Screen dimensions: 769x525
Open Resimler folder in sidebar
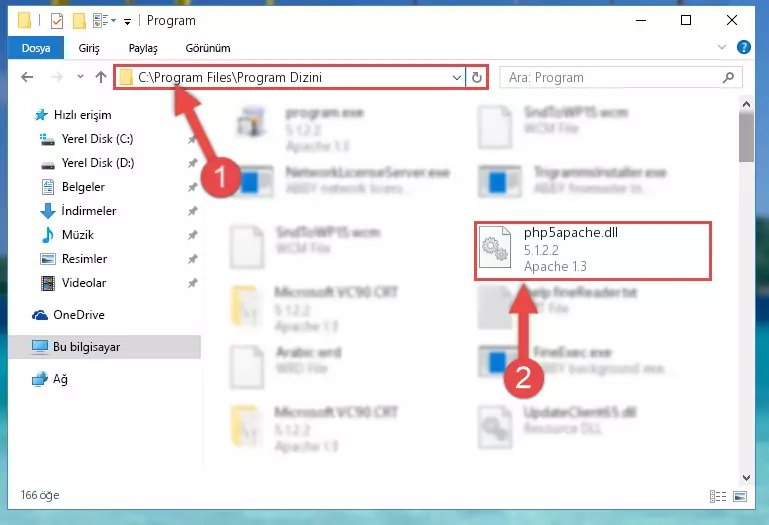(73, 259)
